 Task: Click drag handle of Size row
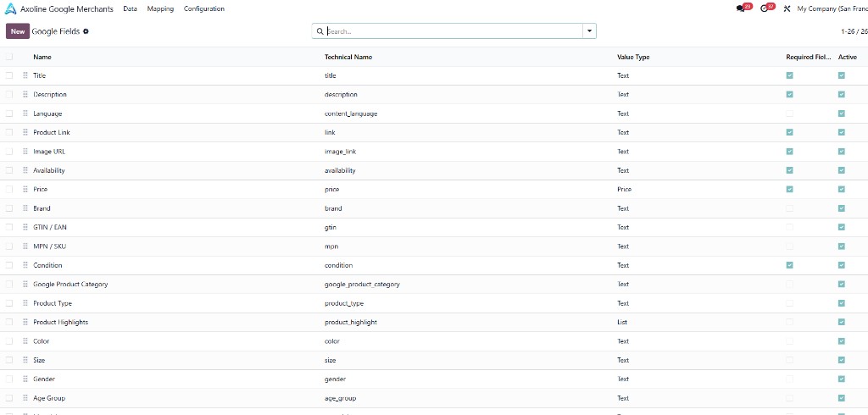pos(25,360)
